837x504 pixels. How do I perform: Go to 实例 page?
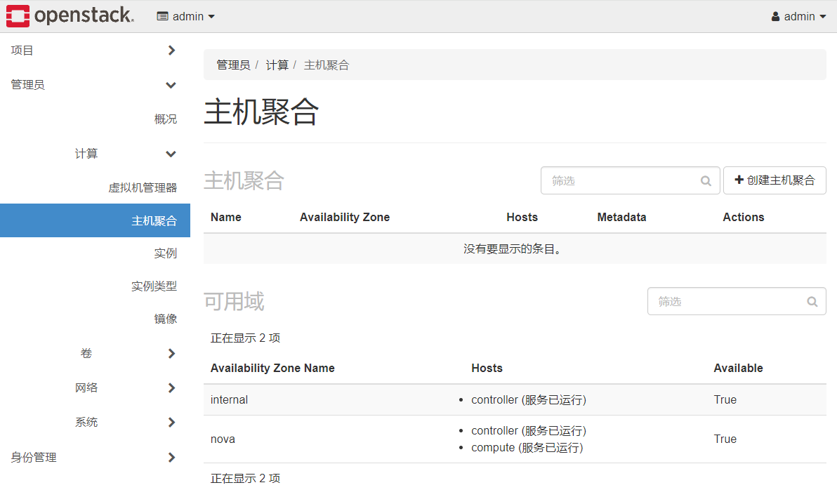point(166,253)
